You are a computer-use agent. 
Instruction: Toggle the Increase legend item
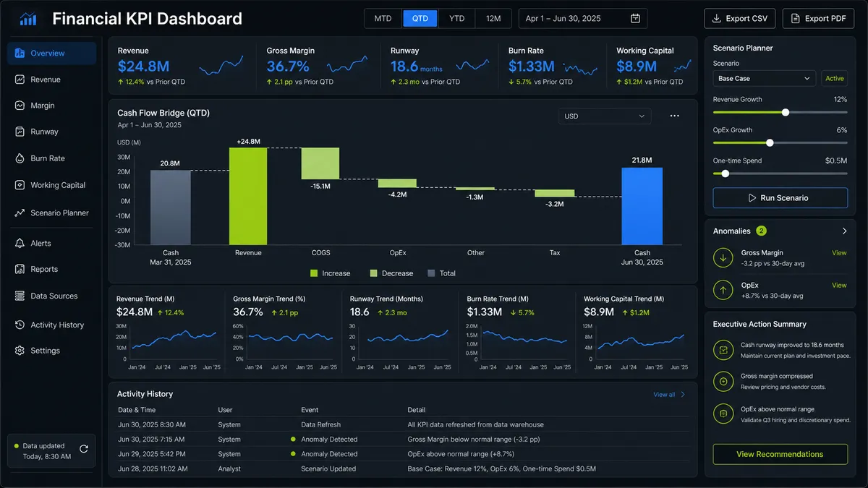click(x=330, y=273)
